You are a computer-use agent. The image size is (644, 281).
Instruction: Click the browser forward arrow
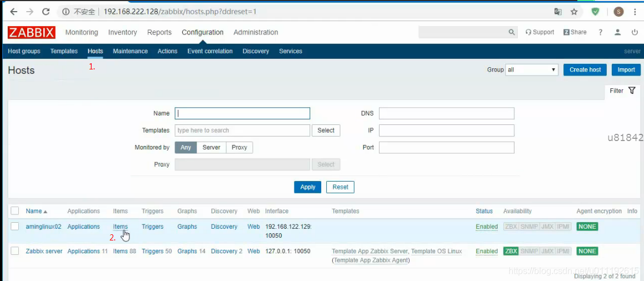coord(30,12)
